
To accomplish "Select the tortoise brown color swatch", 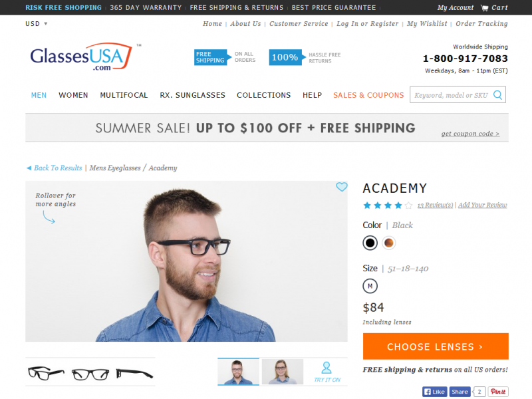I will coord(389,243).
